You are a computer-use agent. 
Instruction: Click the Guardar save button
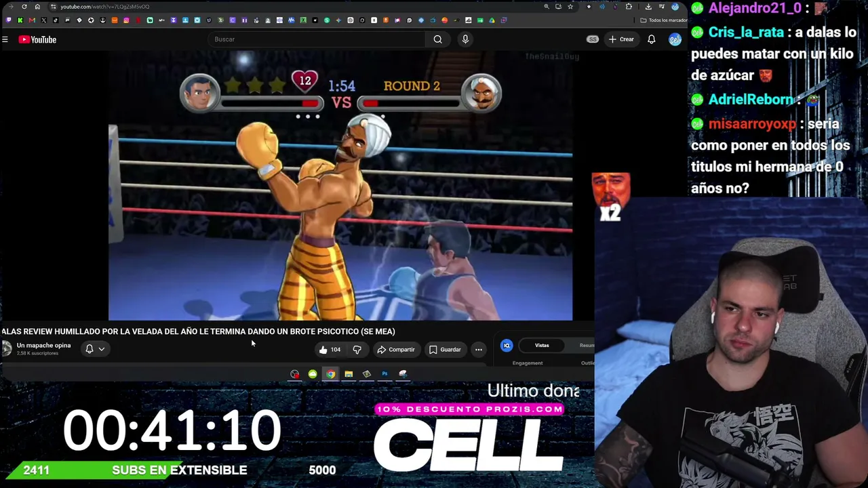[x=445, y=350]
